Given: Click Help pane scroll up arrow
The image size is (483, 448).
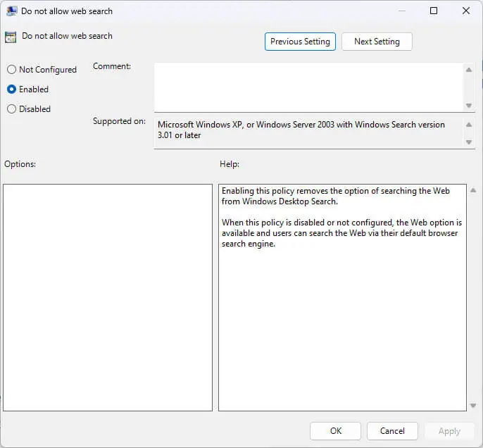Looking at the screenshot, I should [x=473, y=190].
